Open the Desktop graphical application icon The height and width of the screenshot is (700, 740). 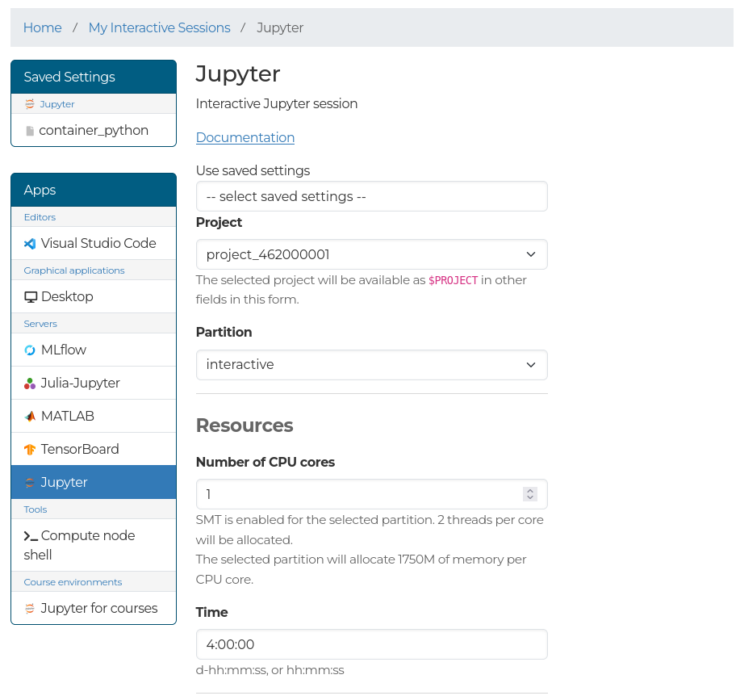point(31,296)
